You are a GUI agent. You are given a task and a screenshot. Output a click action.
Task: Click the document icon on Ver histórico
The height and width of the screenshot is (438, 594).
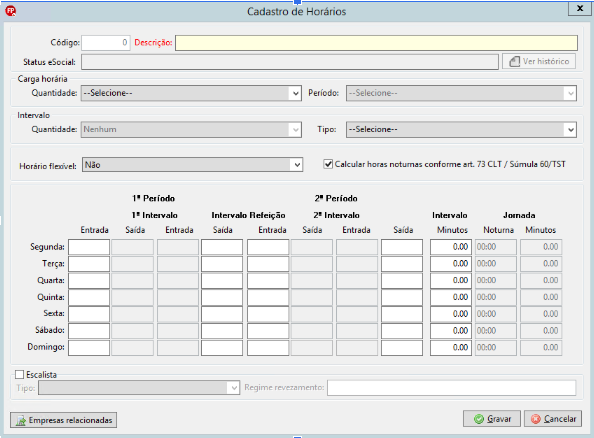click(514, 61)
